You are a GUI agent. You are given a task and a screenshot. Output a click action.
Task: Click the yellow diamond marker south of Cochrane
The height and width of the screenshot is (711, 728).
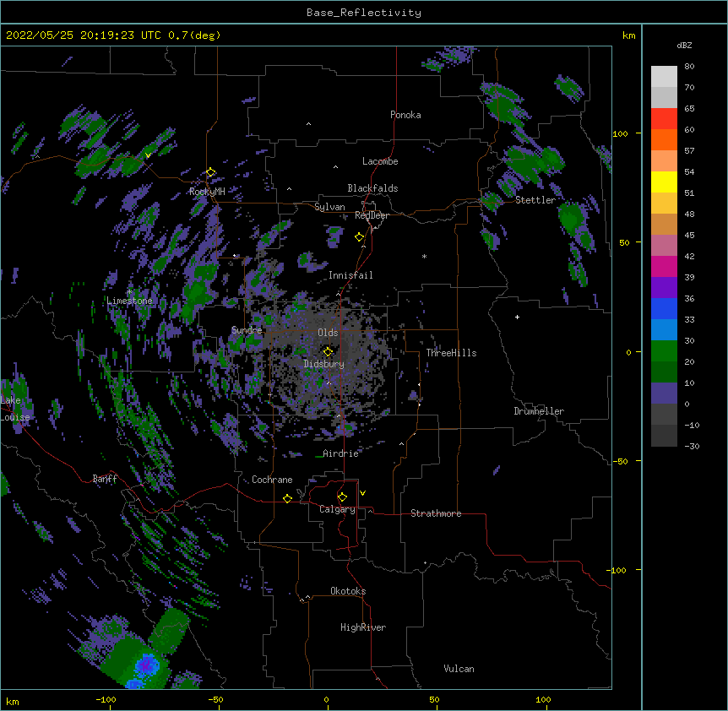[287, 498]
